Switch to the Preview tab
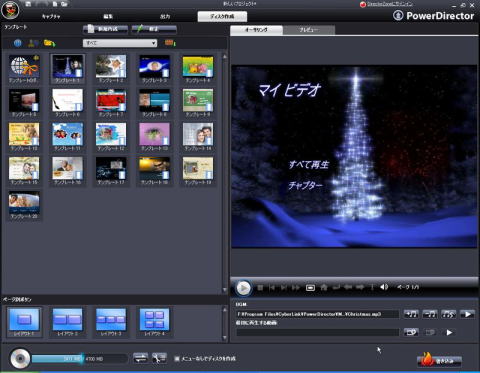 click(x=309, y=30)
